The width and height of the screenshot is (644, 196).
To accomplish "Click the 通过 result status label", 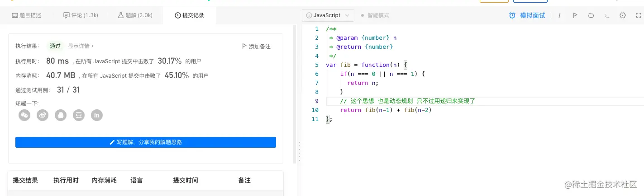I will [55, 46].
